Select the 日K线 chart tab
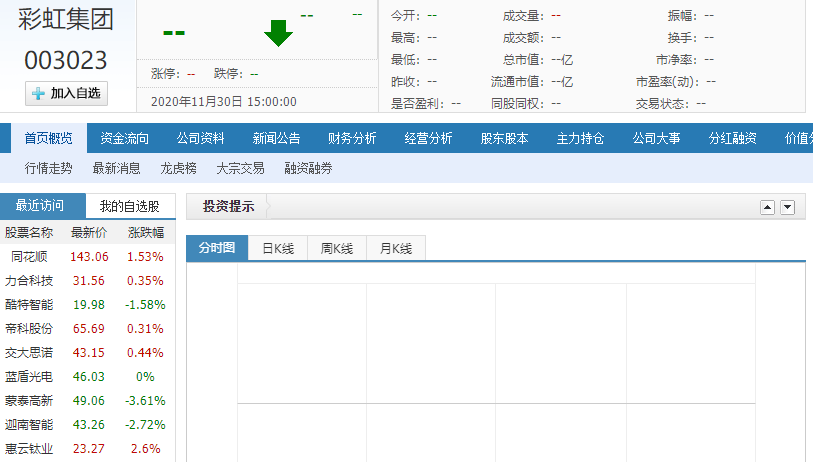 coord(278,248)
